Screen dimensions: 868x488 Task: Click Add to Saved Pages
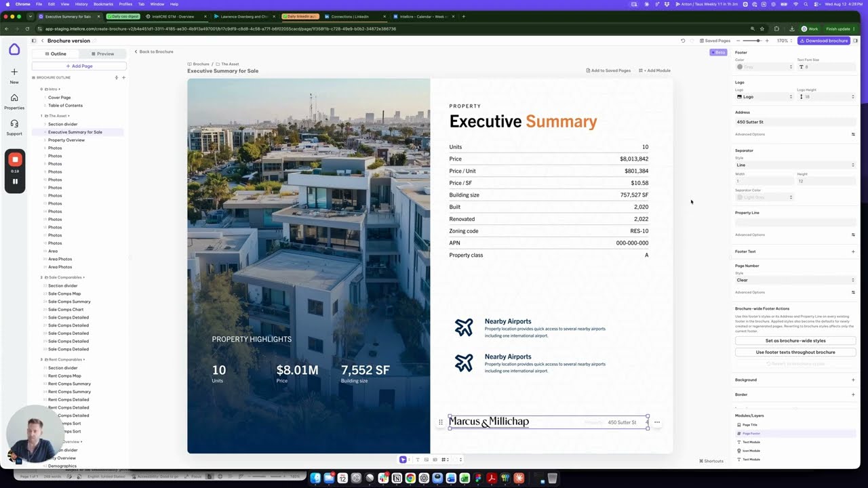click(608, 70)
